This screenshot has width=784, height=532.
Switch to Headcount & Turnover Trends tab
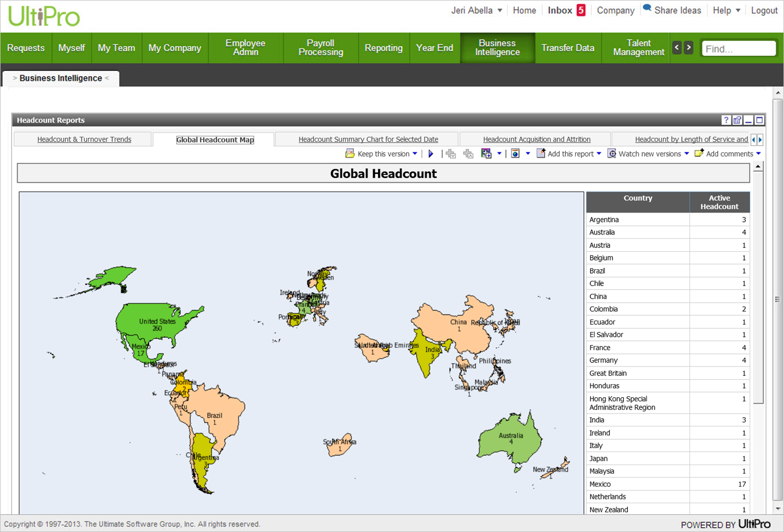pos(84,139)
